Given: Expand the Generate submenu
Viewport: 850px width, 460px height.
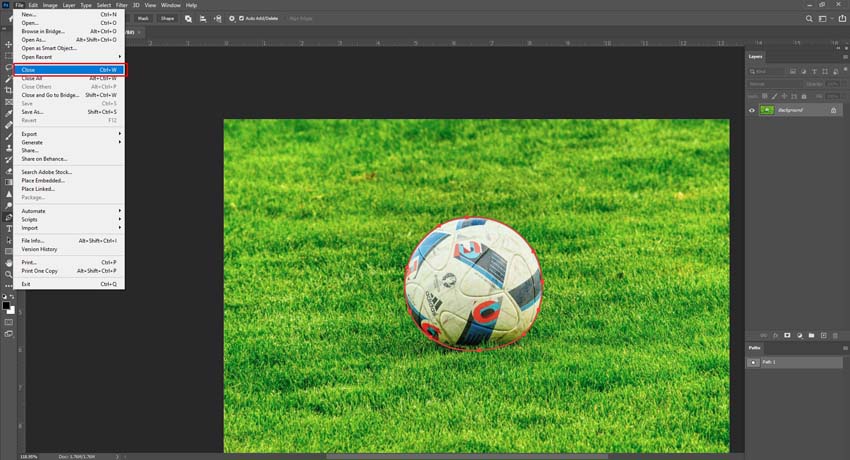Looking at the screenshot, I should point(69,142).
